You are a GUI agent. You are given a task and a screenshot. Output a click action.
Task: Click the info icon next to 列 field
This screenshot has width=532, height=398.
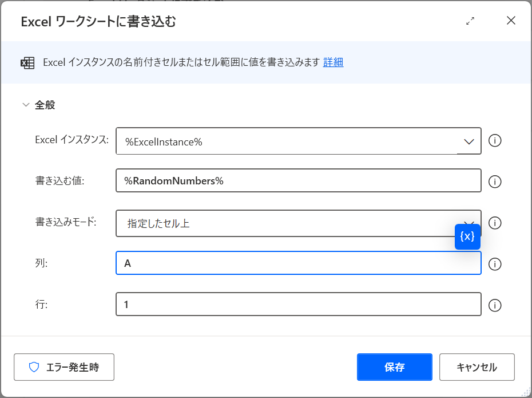pyautogui.click(x=495, y=263)
